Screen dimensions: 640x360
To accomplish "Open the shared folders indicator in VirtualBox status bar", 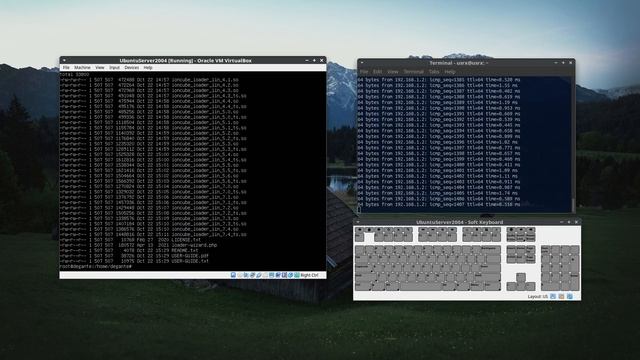I will coord(265,275).
